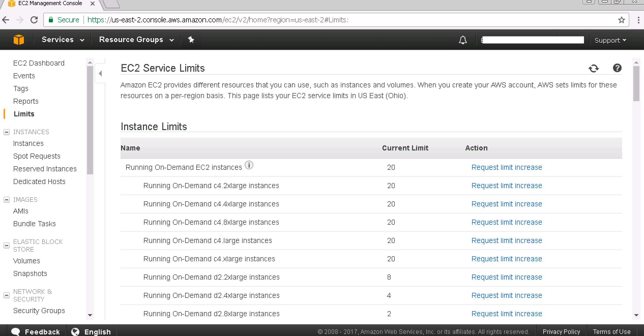Image resolution: width=644 pixels, height=336 pixels.
Task: Select Limits in the sidebar
Action: pos(24,114)
